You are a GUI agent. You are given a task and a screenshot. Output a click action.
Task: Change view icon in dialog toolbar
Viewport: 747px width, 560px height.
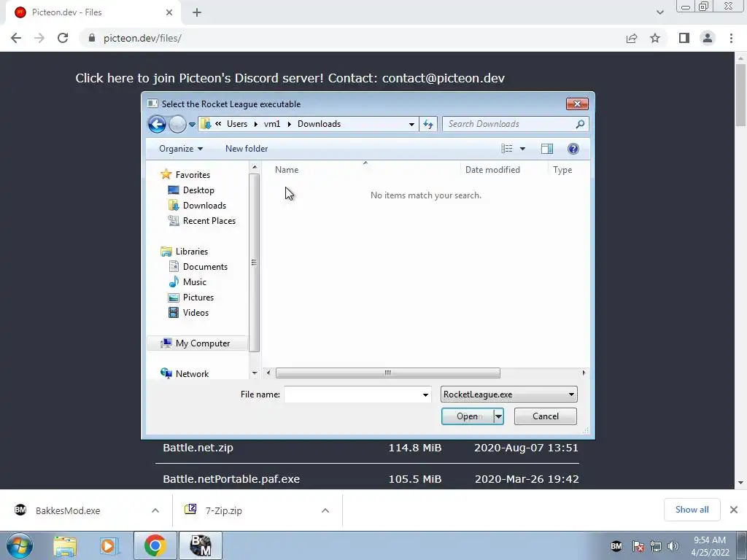[506, 149]
